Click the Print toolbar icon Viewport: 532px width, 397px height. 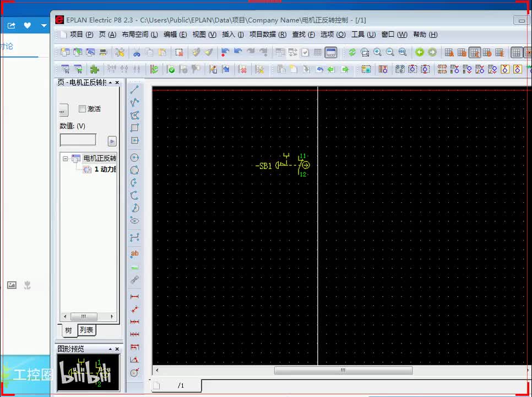click(103, 52)
